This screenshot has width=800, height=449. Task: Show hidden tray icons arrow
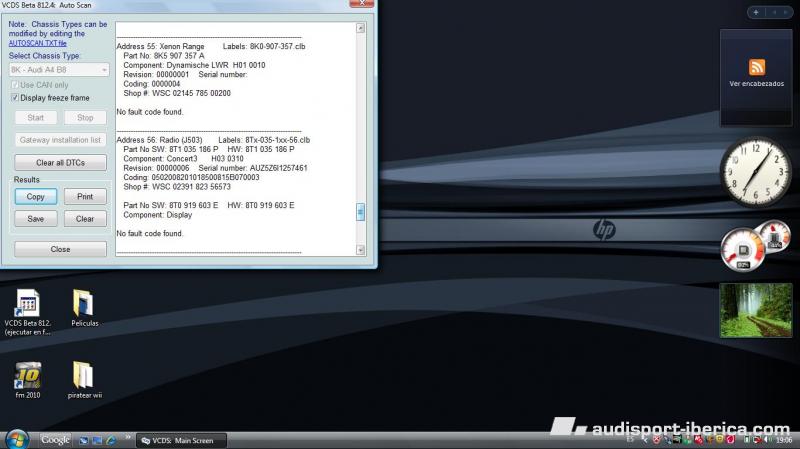tap(644, 440)
